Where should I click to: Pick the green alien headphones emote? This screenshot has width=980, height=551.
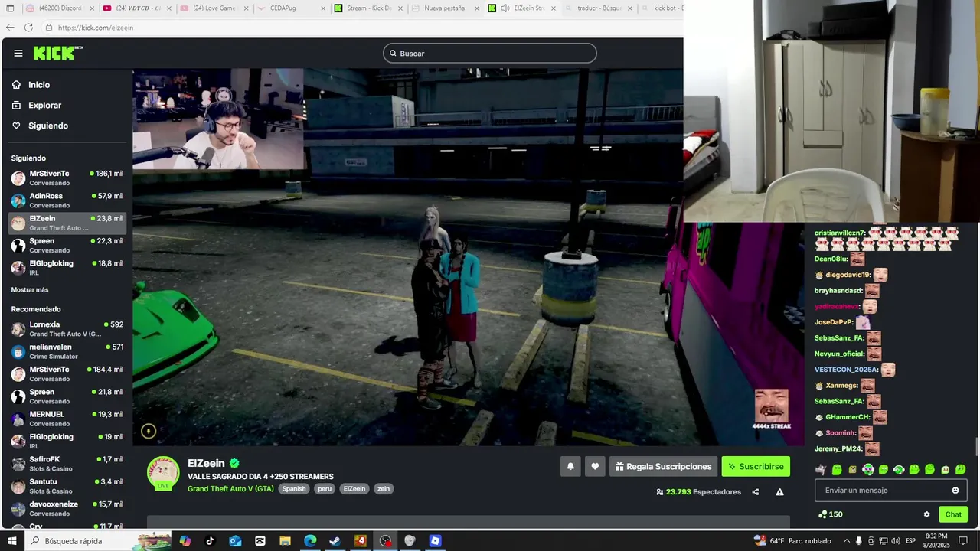coord(868,469)
